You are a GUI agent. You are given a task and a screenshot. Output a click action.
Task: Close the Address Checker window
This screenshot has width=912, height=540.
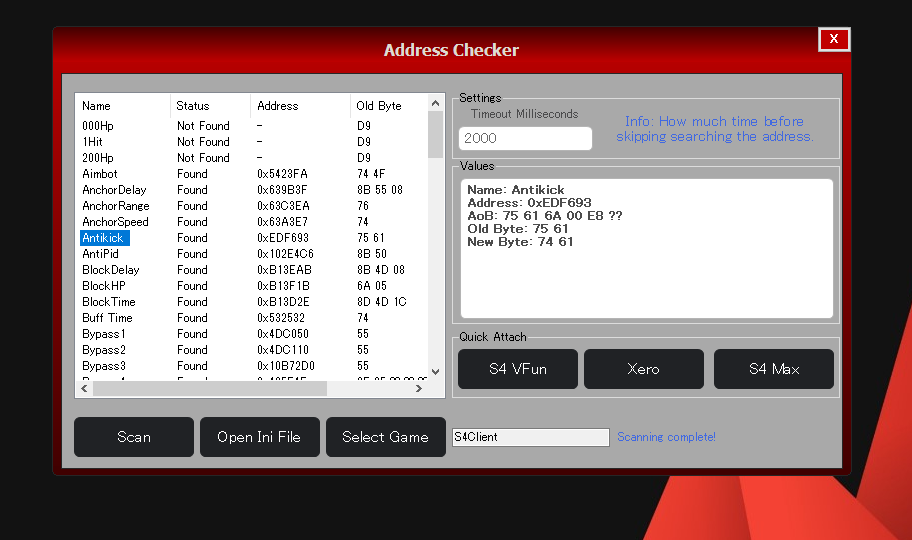pyautogui.click(x=833, y=39)
